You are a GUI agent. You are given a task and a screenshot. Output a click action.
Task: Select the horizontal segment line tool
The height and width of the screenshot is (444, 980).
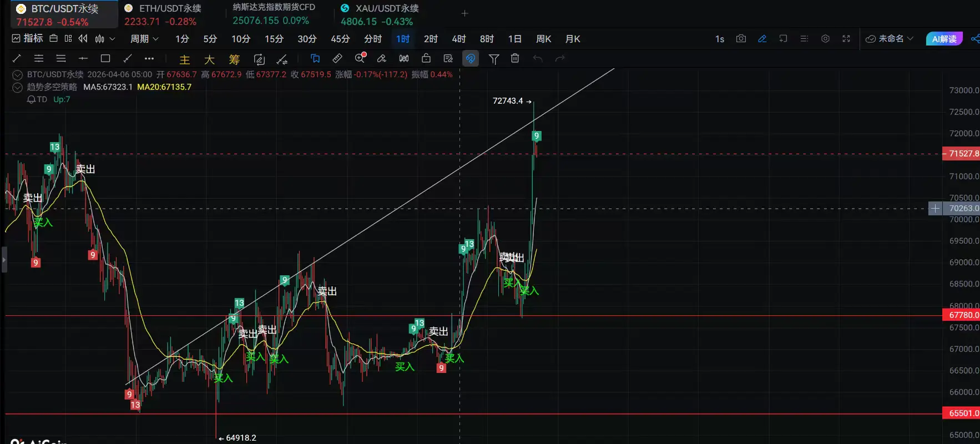(83, 58)
